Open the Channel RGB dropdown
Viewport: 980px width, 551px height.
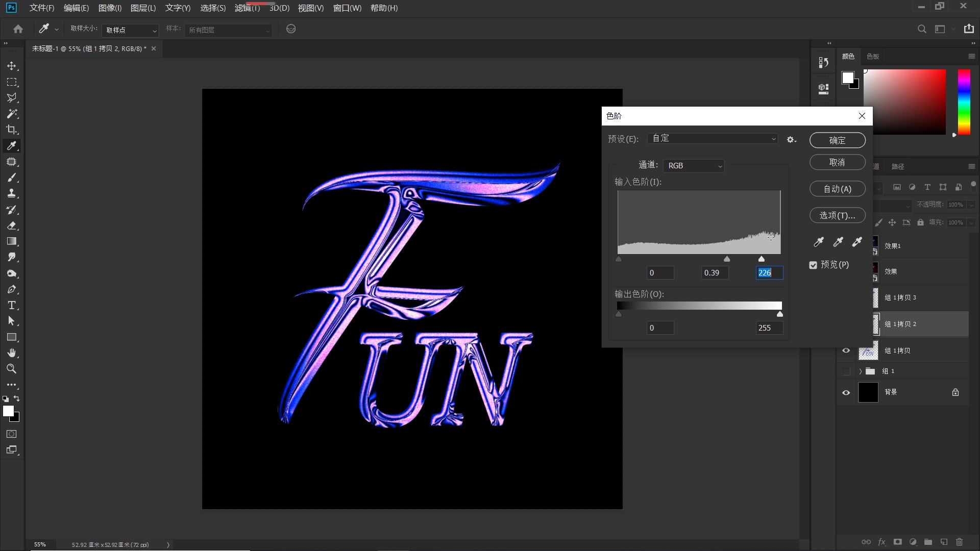[x=694, y=166]
